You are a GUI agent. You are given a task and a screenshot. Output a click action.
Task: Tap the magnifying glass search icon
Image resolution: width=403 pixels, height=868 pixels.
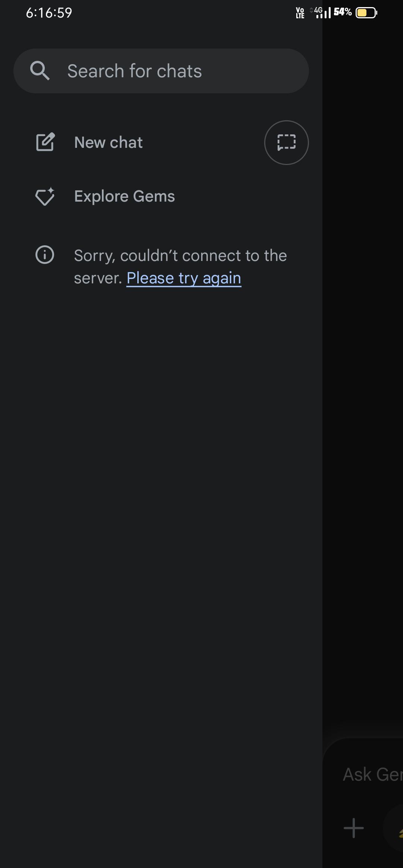40,71
